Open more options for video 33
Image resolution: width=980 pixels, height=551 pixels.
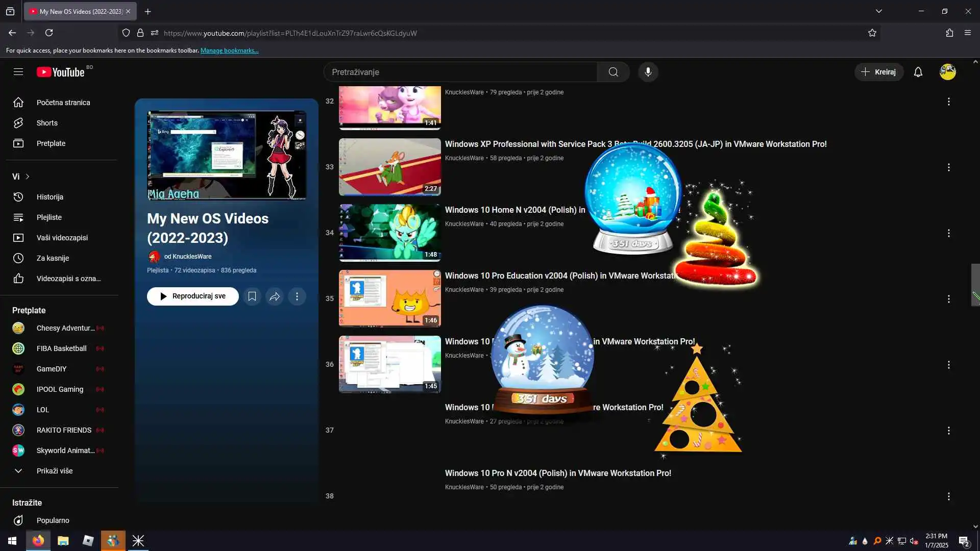click(x=948, y=167)
